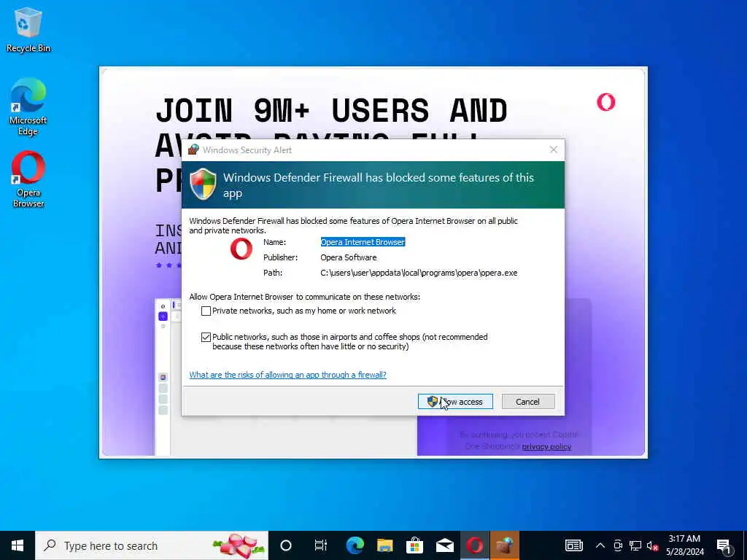Image resolution: width=747 pixels, height=560 pixels.
Task: Uncheck the Public networks checkbox
Action: [x=206, y=337]
